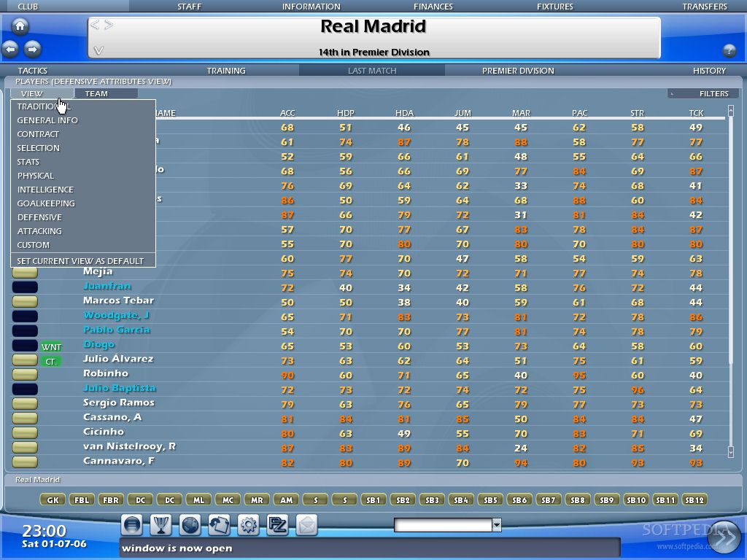Open player Julio Baptista

pyautogui.click(x=119, y=388)
